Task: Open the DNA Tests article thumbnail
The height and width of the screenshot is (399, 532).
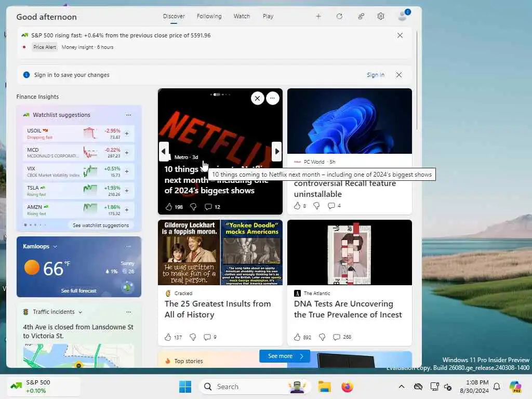Action: coord(350,252)
